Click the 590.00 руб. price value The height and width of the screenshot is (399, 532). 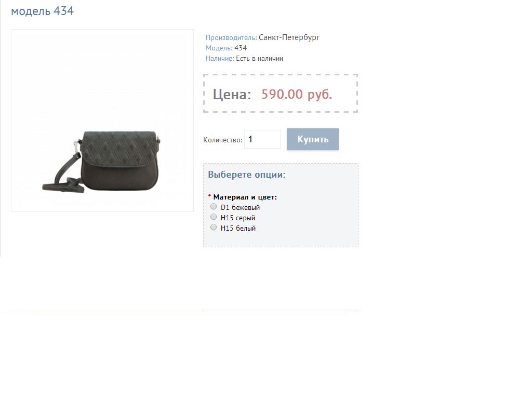[x=297, y=94]
